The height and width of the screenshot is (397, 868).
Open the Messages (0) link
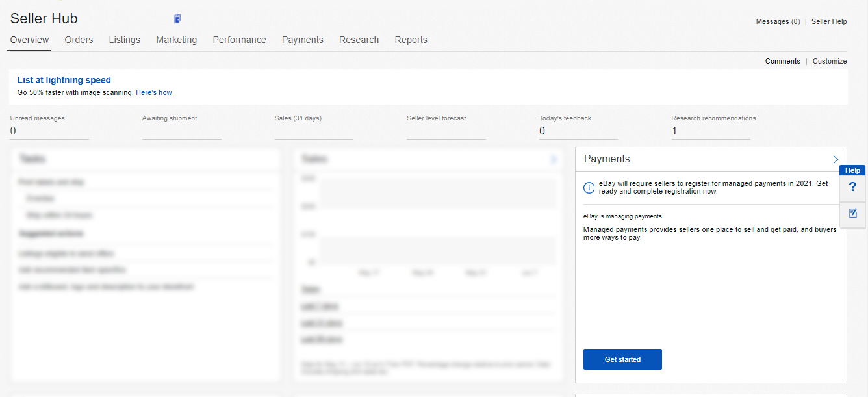click(x=778, y=21)
